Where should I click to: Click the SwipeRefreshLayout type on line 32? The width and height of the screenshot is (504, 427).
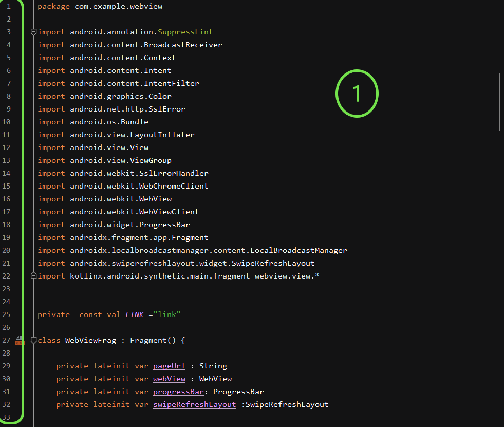pos(287,404)
